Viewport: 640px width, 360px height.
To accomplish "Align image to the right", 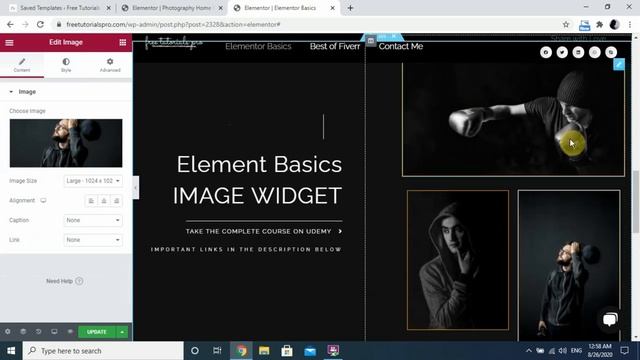I will pos(116,201).
